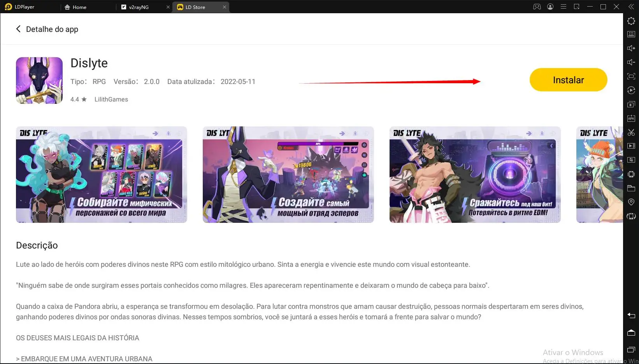Image resolution: width=639 pixels, height=364 pixels.
Task: Take a screenshot with scissors icon
Action: [x=631, y=132]
